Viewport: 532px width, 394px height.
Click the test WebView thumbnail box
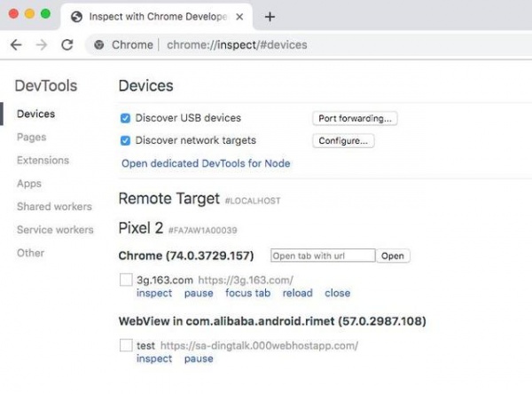click(x=126, y=345)
